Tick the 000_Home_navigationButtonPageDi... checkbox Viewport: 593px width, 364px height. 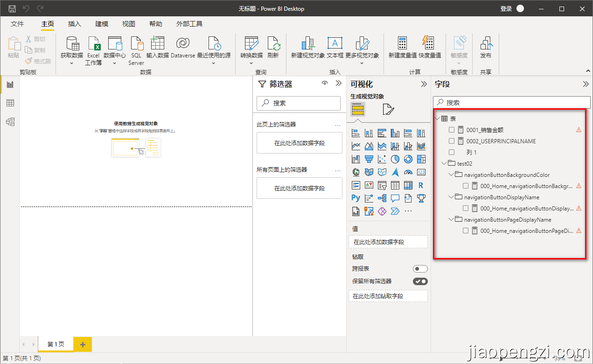[x=466, y=231]
